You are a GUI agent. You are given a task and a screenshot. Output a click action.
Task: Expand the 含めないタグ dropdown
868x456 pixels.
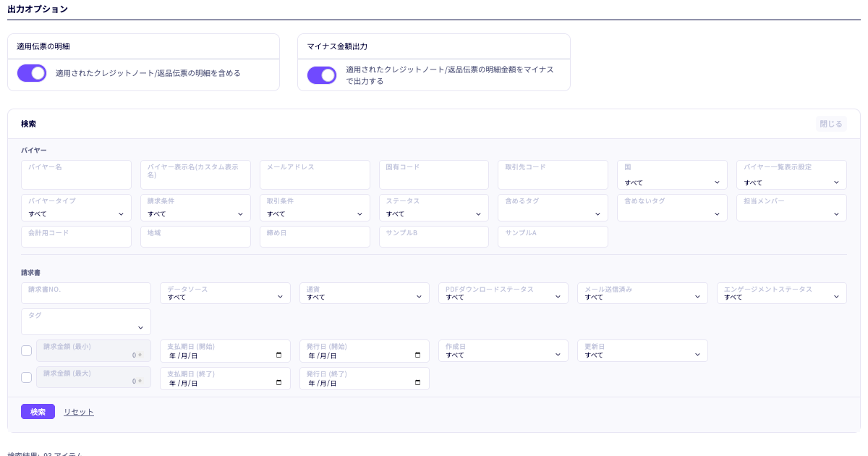(x=672, y=208)
